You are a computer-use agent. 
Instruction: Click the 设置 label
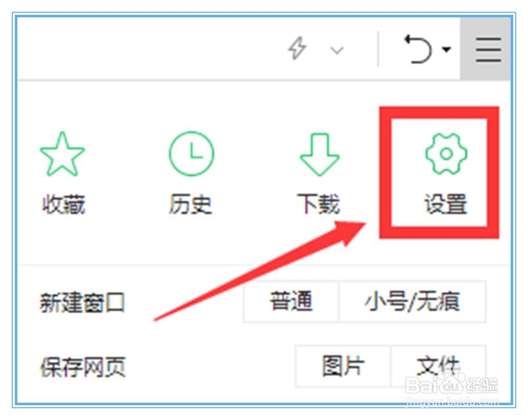(x=446, y=204)
